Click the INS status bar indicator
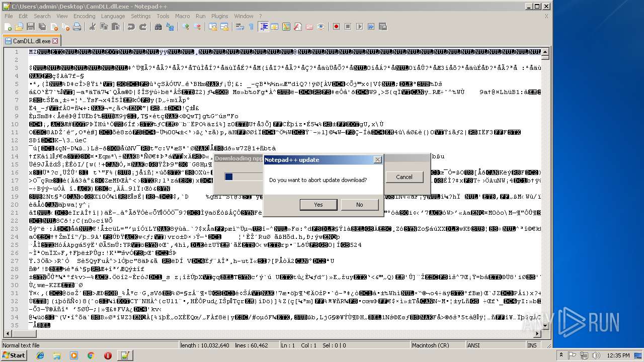The height and width of the screenshot is (362, 644). pyautogui.click(x=532, y=345)
